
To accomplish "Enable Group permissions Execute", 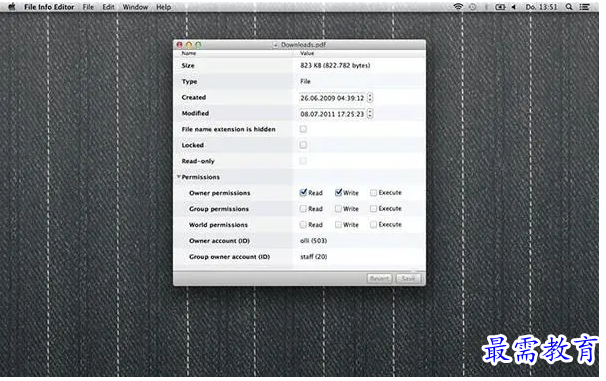I will (x=373, y=209).
